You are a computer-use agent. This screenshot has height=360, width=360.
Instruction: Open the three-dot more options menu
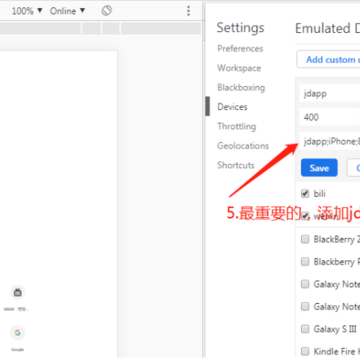[188, 11]
